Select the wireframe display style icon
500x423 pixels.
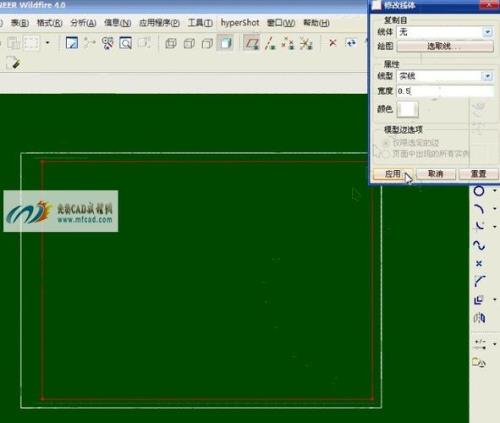(171, 43)
